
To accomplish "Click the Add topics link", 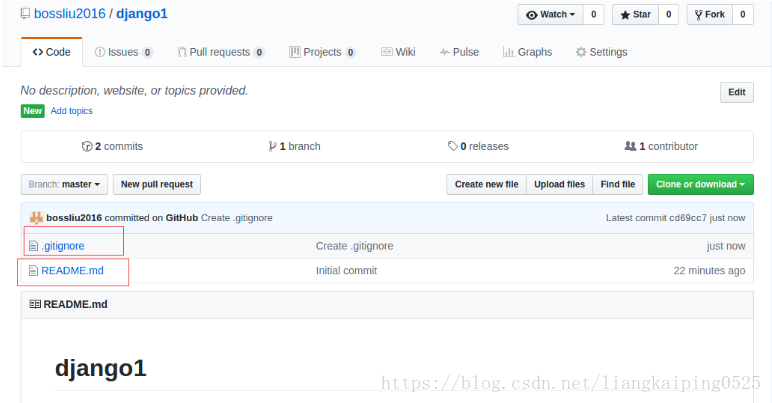I will click(x=71, y=111).
